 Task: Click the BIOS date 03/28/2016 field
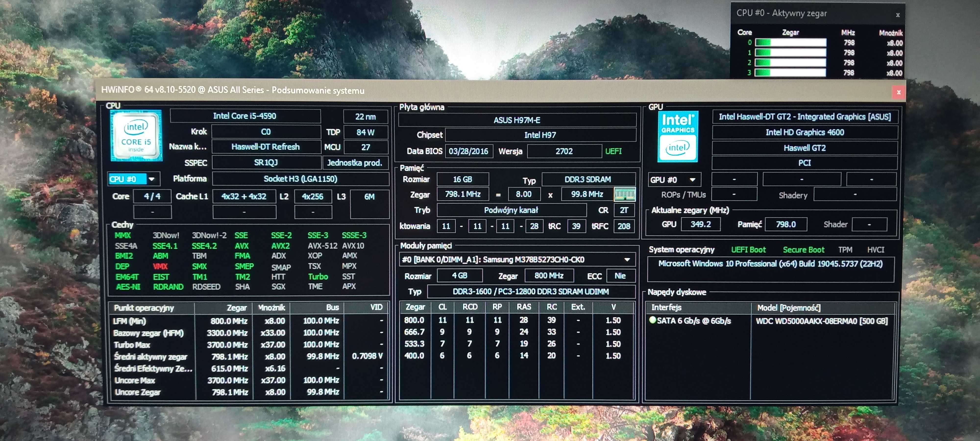coord(469,151)
